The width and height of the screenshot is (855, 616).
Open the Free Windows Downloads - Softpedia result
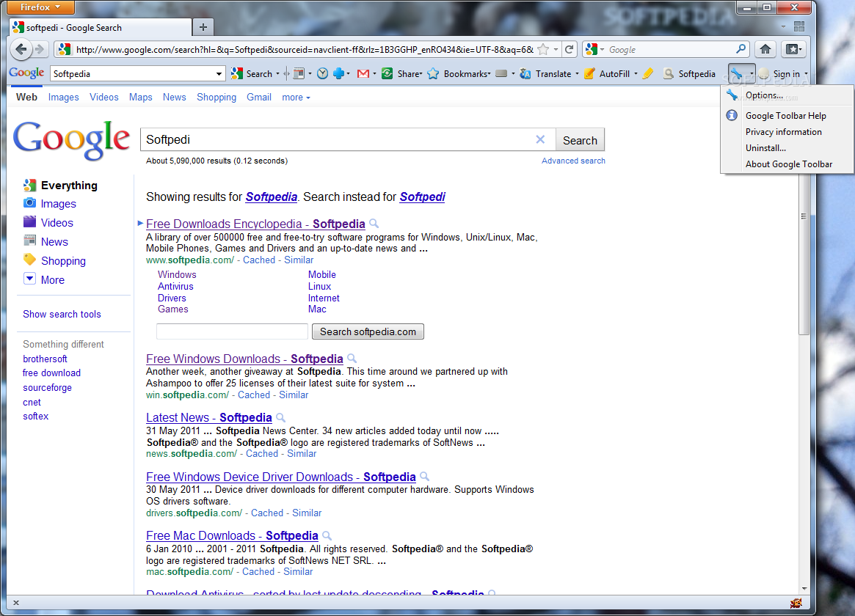click(244, 359)
